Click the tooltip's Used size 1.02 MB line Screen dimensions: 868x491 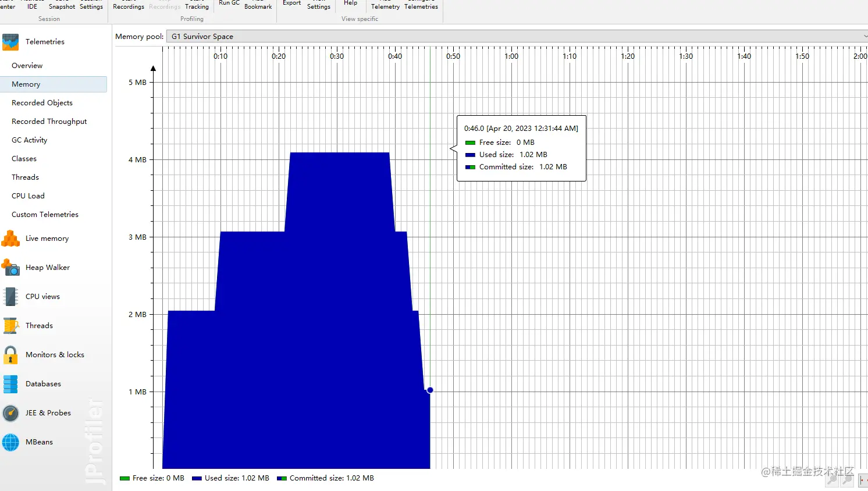[506, 155]
